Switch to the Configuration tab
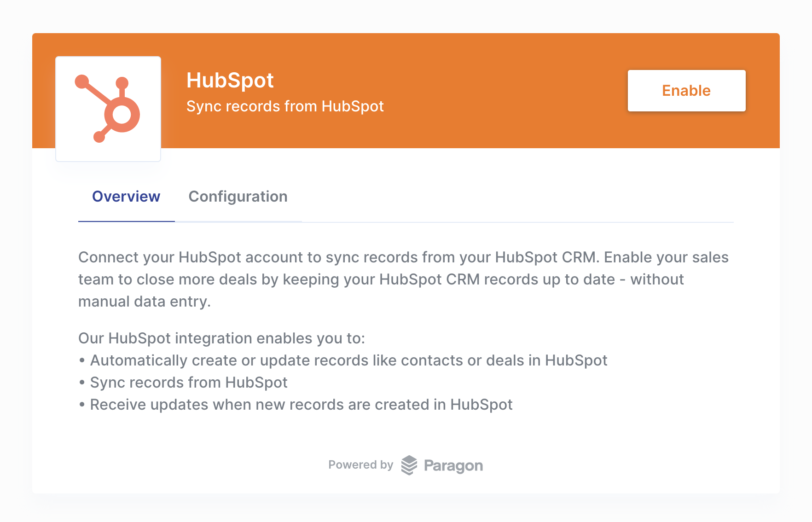Viewport: 812px width, 522px height. [x=238, y=197]
